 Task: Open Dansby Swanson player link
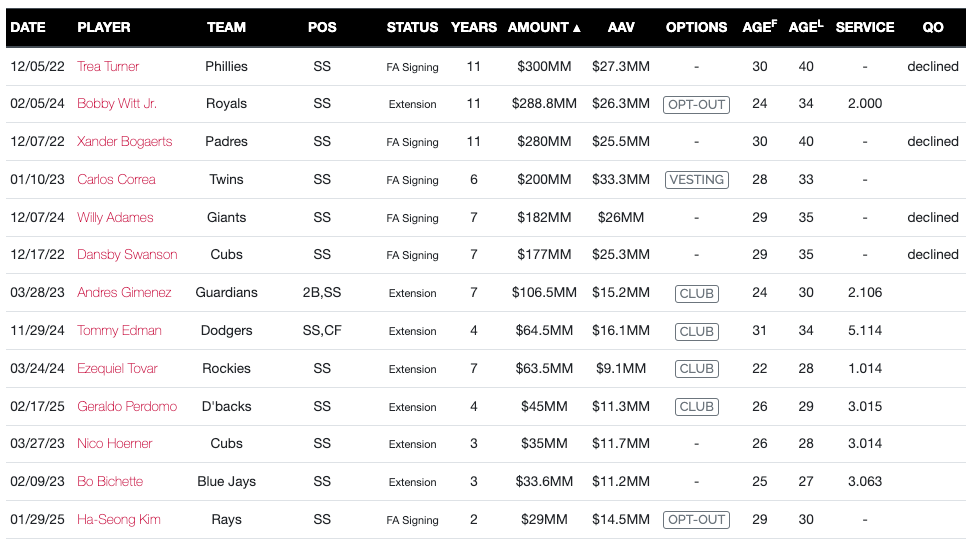[127, 254]
